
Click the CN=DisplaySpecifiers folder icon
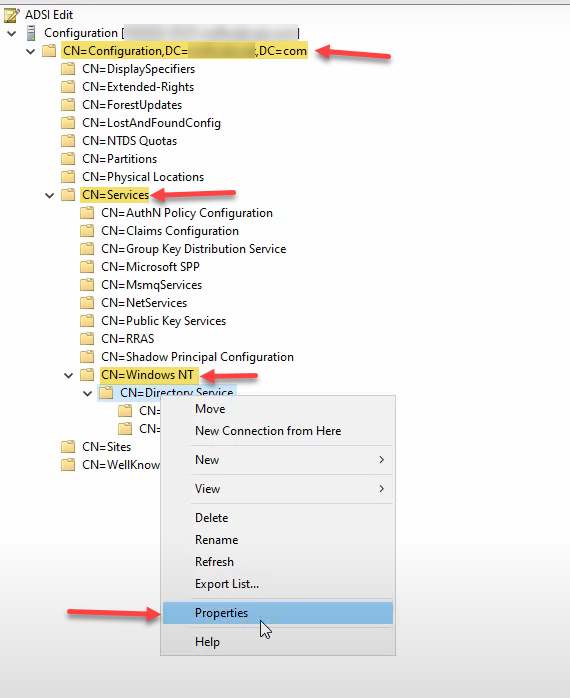click(x=68, y=69)
